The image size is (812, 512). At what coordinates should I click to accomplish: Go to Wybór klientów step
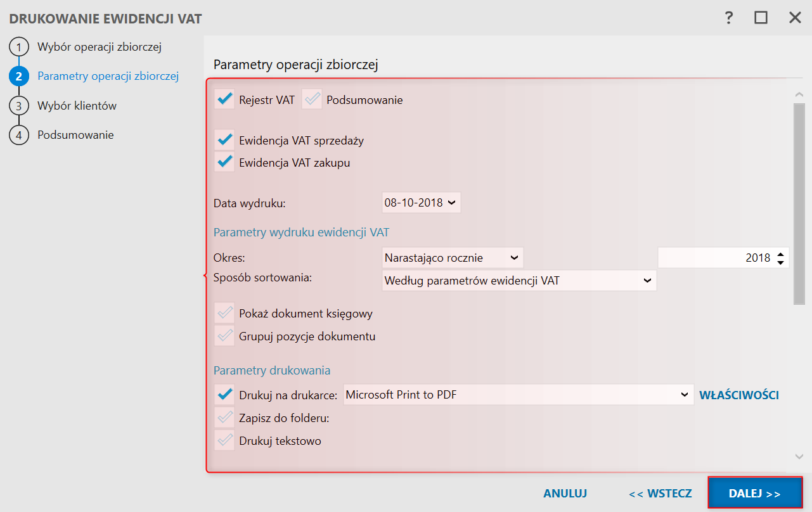pyautogui.click(x=77, y=106)
